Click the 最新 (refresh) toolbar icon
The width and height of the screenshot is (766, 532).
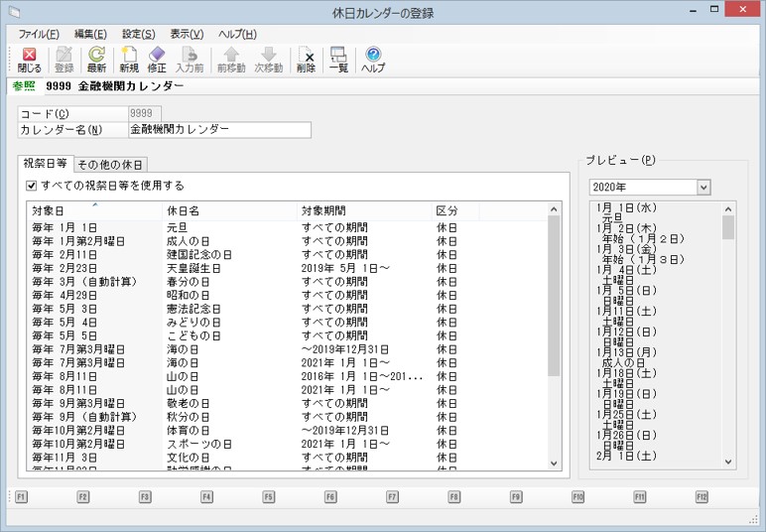(x=96, y=61)
